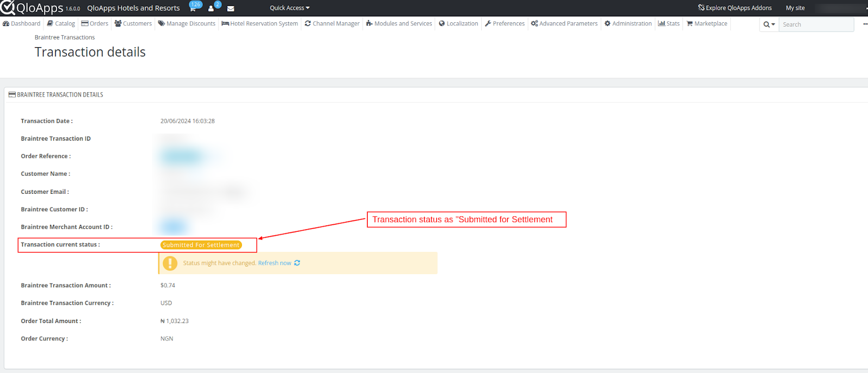This screenshot has width=868, height=373.
Task: Open the Channel Manager menu
Action: point(333,24)
